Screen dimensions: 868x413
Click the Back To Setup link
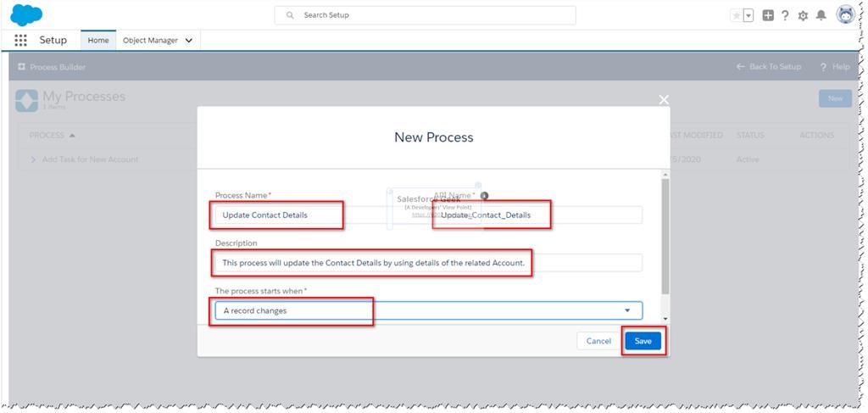pos(768,66)
